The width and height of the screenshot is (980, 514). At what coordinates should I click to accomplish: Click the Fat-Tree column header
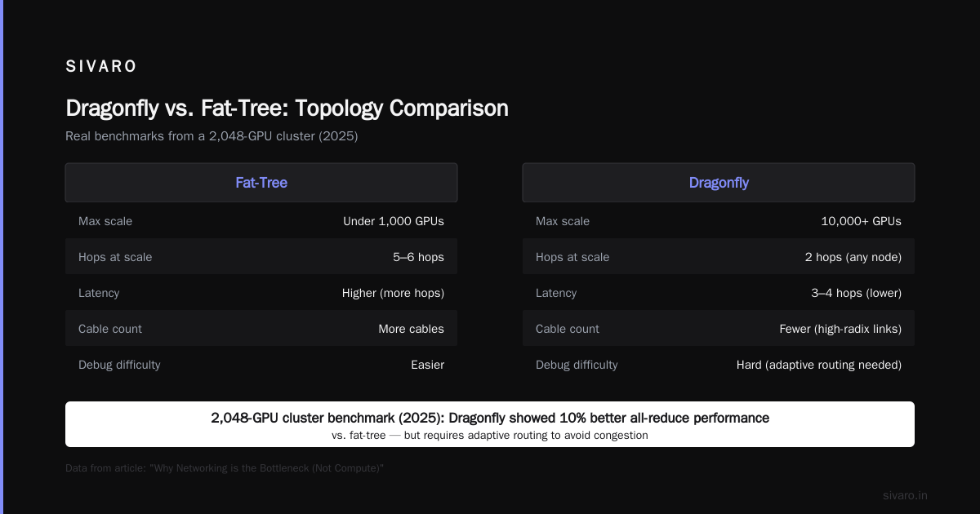click(261, 183)
